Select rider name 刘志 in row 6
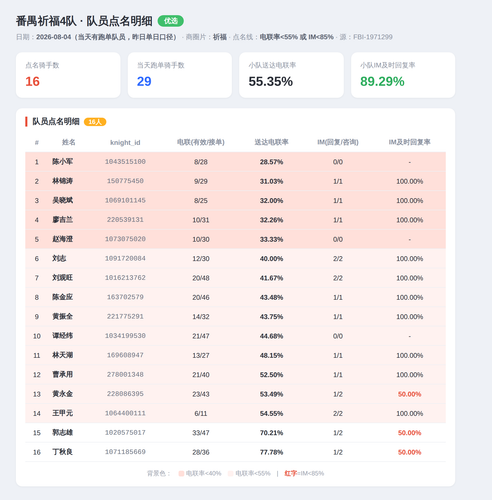The height and width of the screenshot is (500, 492). coord(59,258)
